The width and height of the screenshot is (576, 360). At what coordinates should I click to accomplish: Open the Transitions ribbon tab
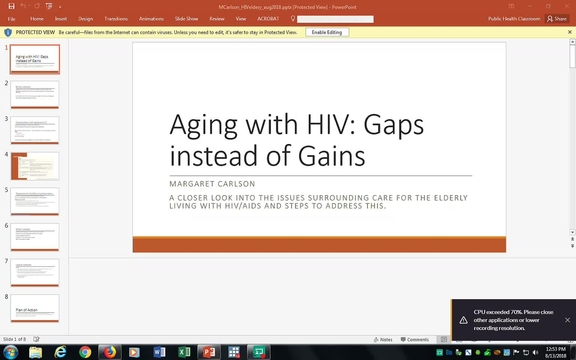point(116,19)
